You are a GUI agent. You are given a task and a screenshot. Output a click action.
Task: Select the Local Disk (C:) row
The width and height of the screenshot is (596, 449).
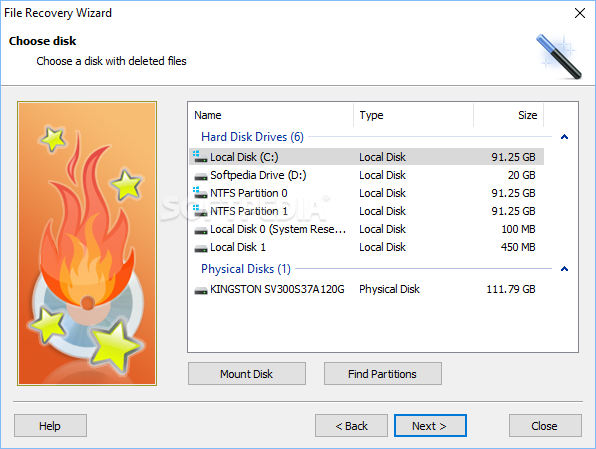[366, 157]
